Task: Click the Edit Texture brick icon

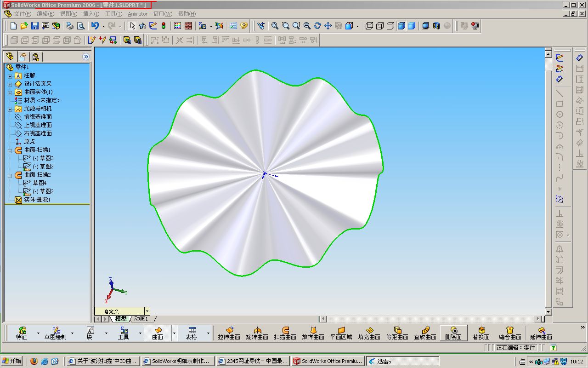Action: click(x=188, y=26)
